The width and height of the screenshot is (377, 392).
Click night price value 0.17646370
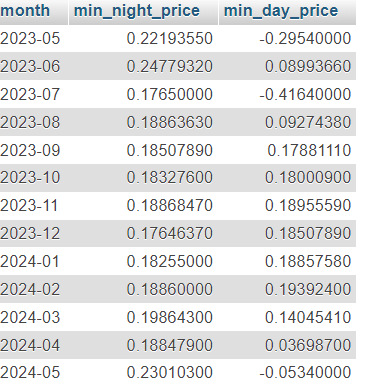click(170, 233)
